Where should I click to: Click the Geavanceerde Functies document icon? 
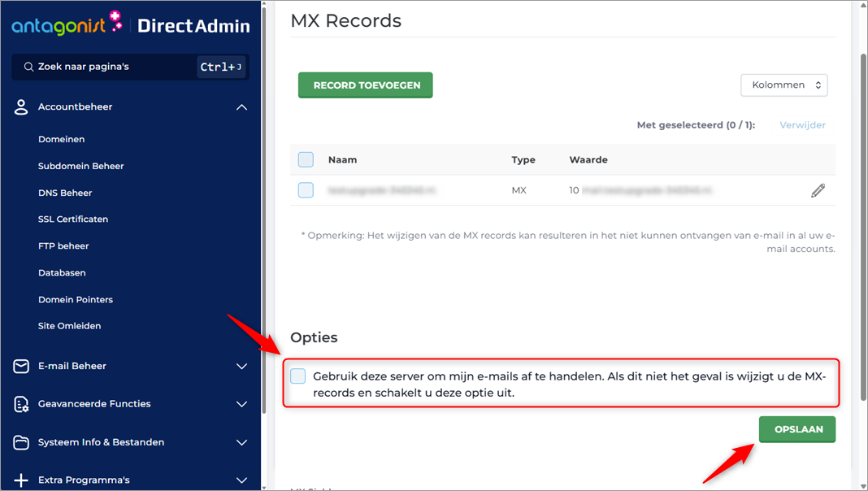[21, 404]
